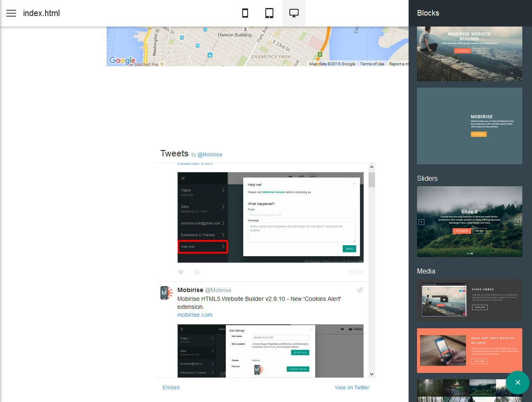Select the Slide 3 slider block
The width and height of the screenshot is (532, 402).
[x=470, y=222]
